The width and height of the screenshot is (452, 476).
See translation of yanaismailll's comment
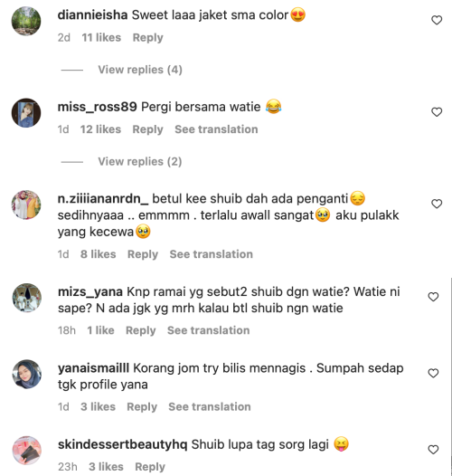point(210,407)
